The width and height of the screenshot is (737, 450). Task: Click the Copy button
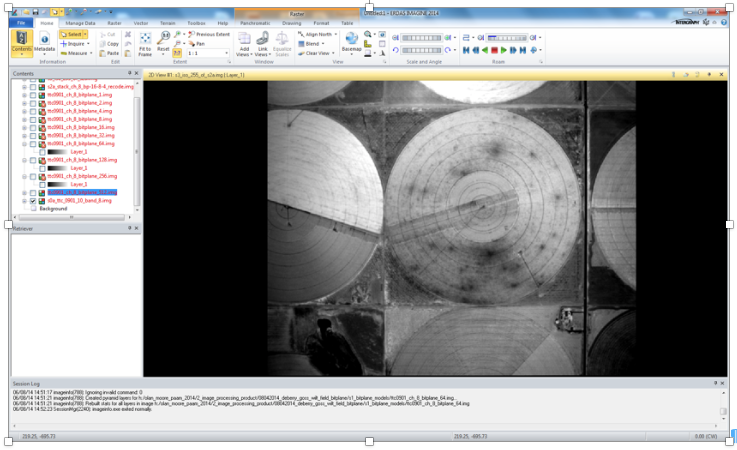click(x=109, y=44)
